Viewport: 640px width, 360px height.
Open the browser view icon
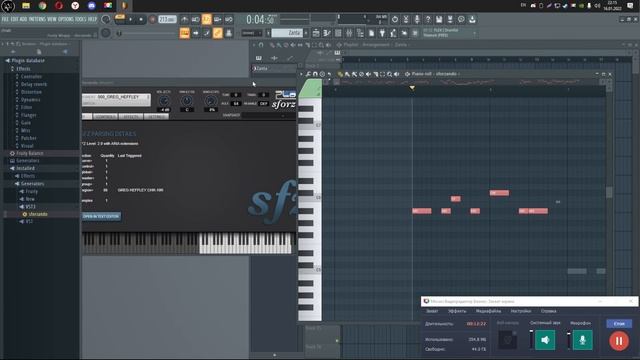[360, 33]
